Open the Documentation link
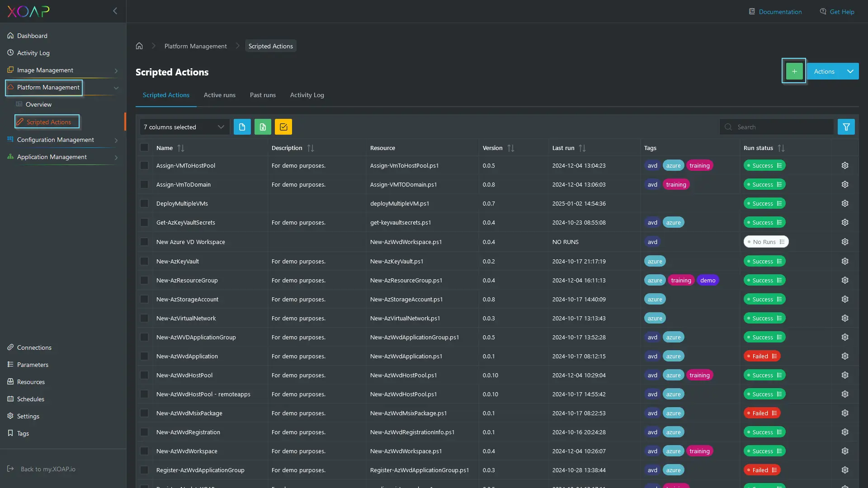 click(x=775, y=12)
